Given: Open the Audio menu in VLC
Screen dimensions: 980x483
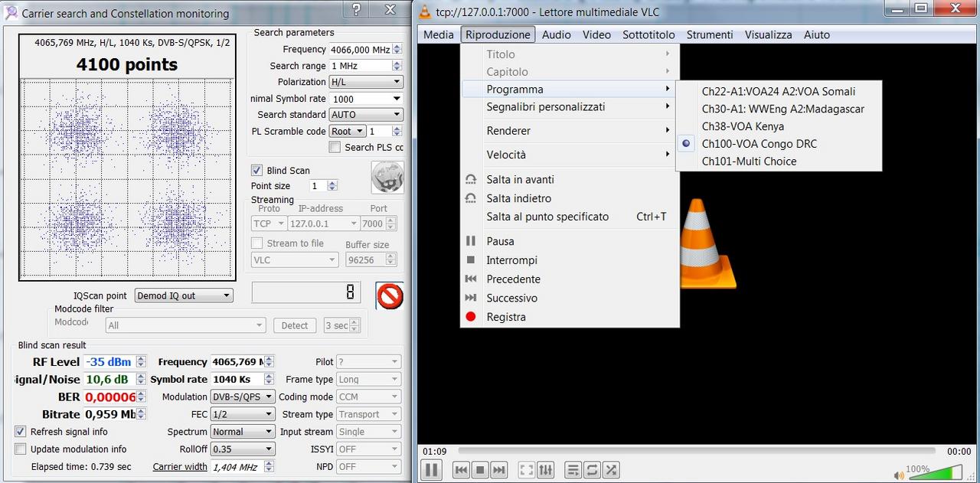Looking at the screenshot, I should tap(557, 34).
